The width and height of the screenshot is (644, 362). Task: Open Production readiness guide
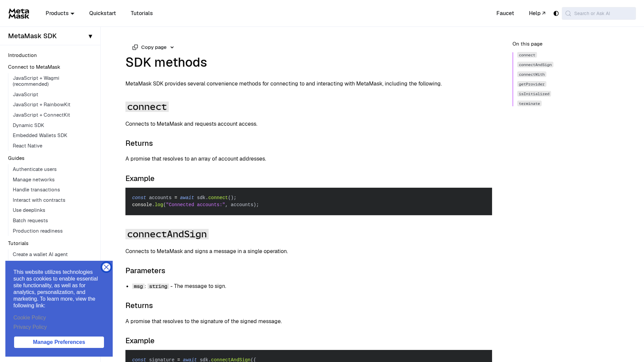[38, 231]
